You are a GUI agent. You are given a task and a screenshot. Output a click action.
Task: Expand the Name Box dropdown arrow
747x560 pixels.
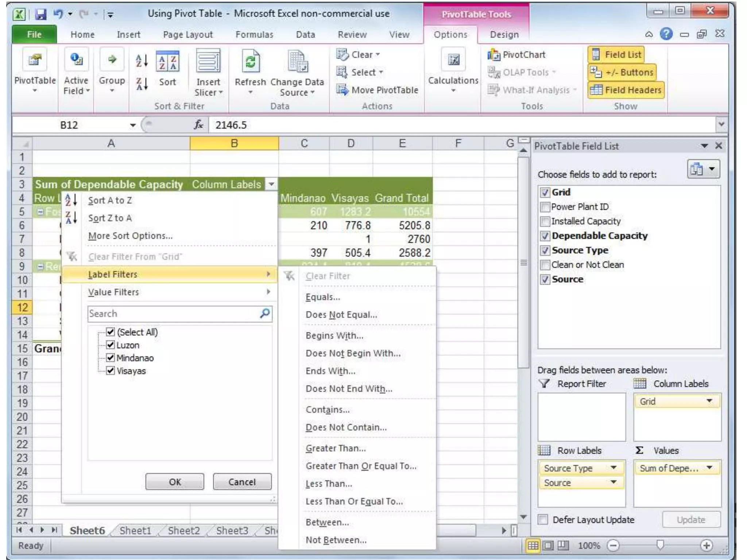click(133, 125)
